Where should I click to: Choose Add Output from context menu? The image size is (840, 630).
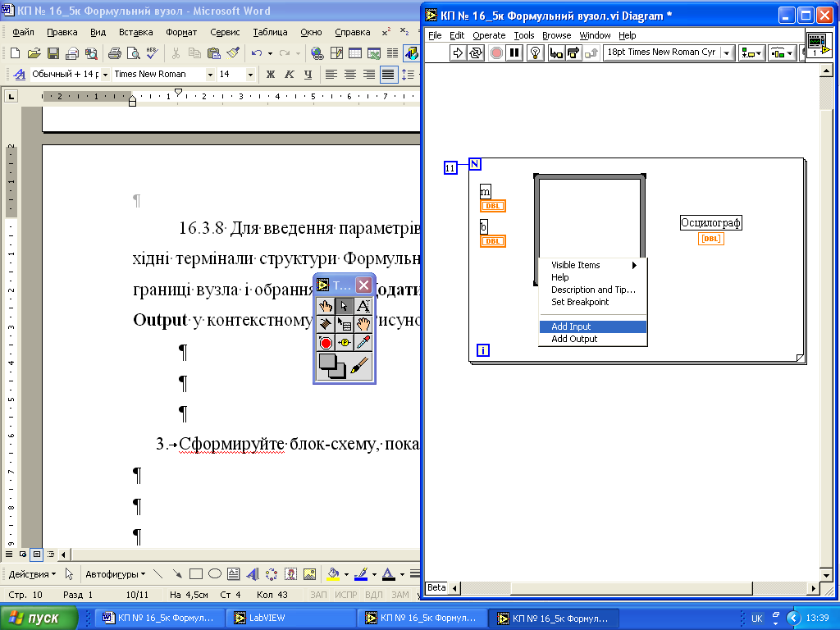tap(592, 339)
